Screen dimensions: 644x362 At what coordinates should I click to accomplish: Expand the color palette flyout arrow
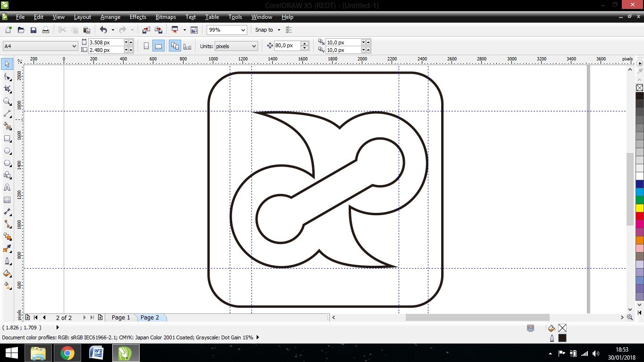pos(640,63)
